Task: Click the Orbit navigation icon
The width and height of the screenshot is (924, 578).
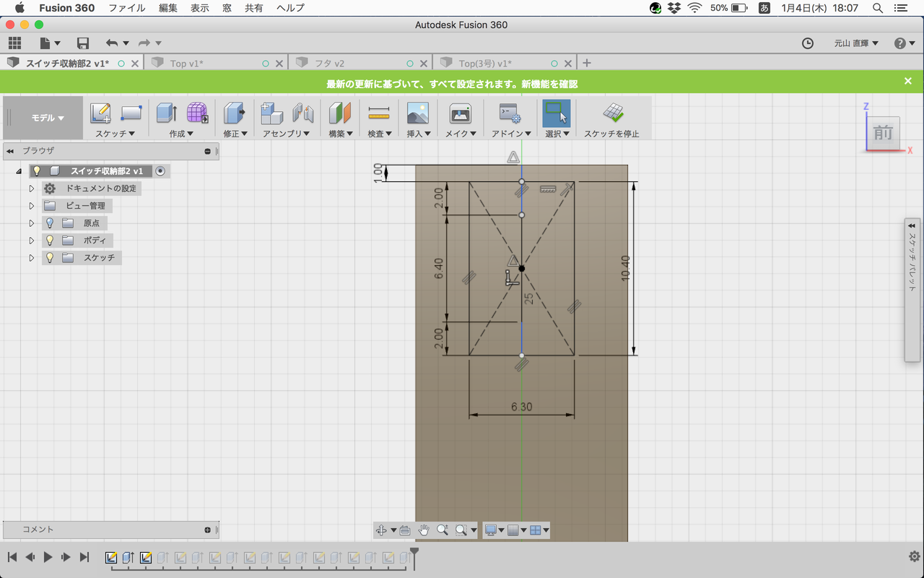Action: click(381, 530)
